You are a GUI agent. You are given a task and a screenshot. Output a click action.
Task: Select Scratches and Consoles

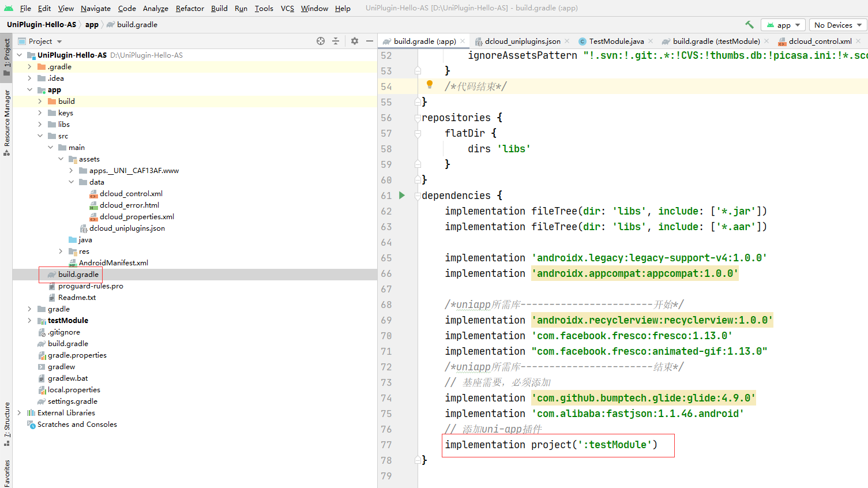[x=77, y=424]
